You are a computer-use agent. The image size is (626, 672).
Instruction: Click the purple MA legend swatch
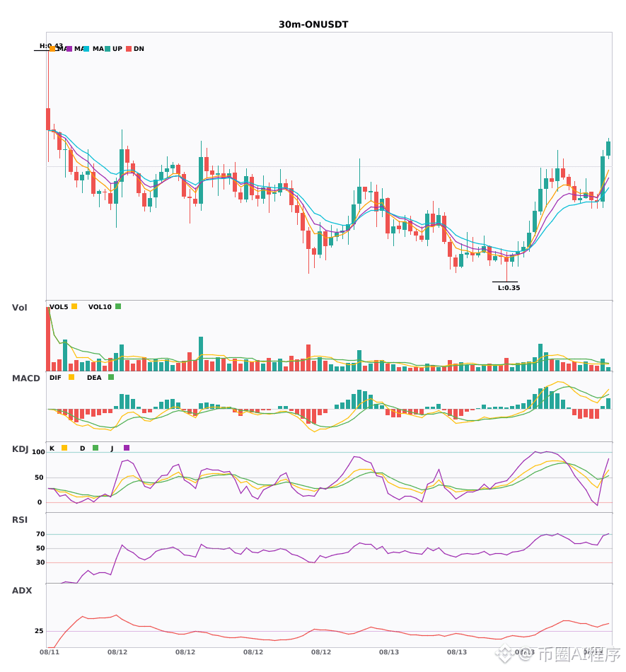tap(69, 49)
